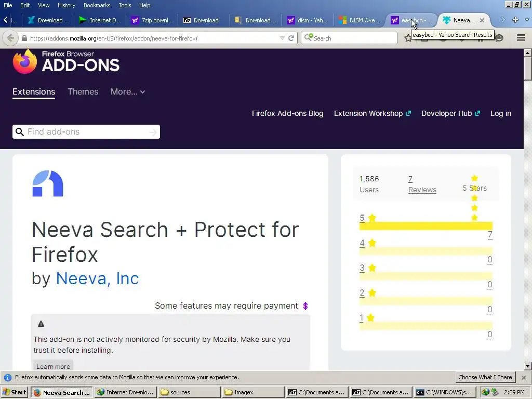The height and width of the screenshot is (399, 532).
Task: Open a new tab with the plus icon
Action: pyautogui.click(x=515, y=20)
